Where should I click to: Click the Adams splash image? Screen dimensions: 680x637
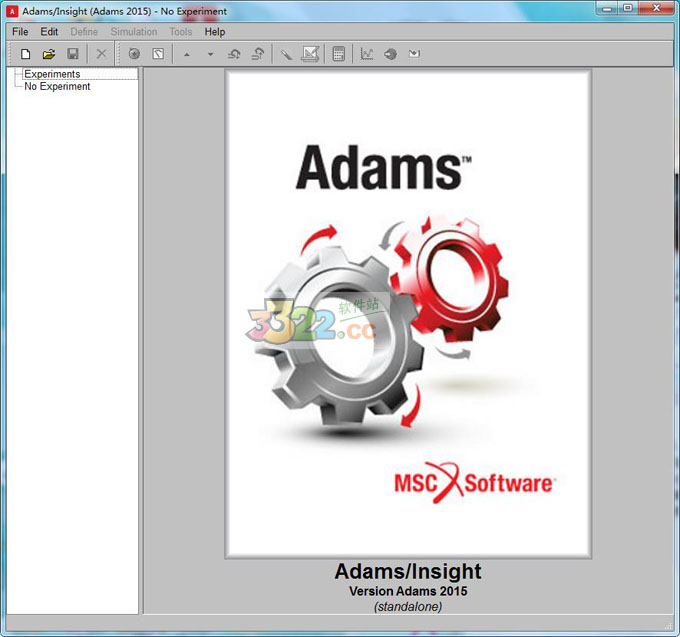pyautogui.click(x=408, y=314)
